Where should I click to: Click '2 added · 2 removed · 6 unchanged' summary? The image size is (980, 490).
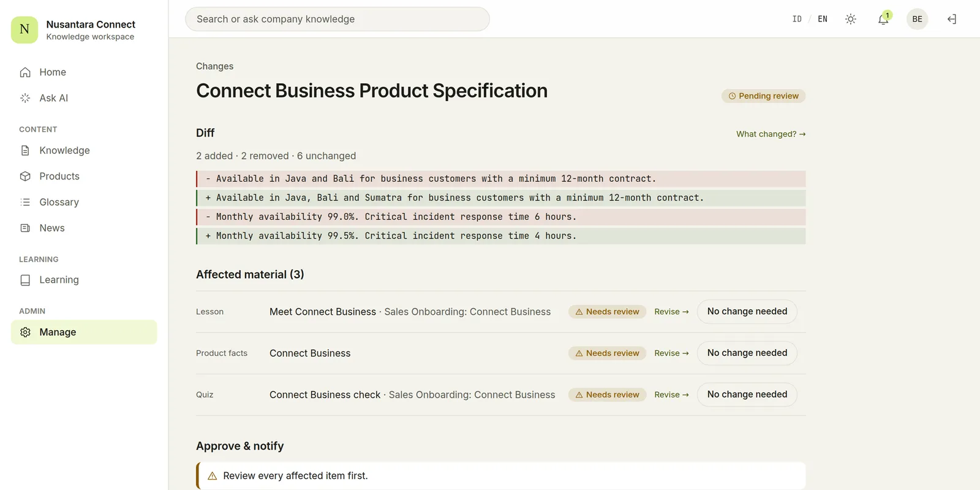pyautogui.click(x=276, y=156)
